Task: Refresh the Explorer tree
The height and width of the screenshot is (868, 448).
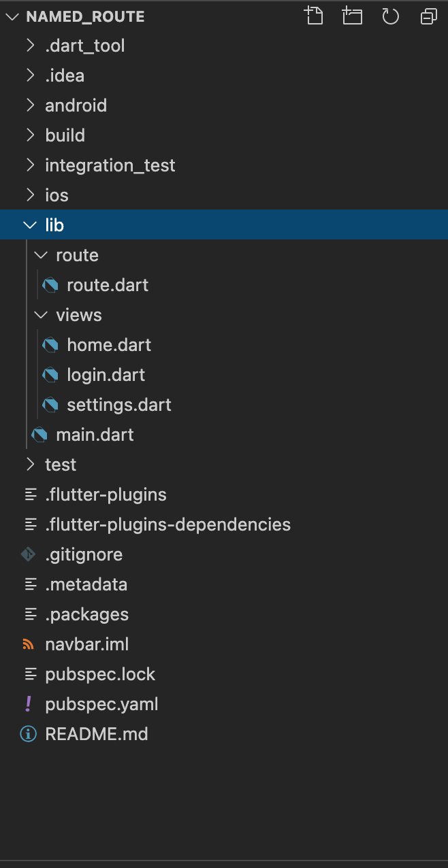Action: (x=390, y=16)
